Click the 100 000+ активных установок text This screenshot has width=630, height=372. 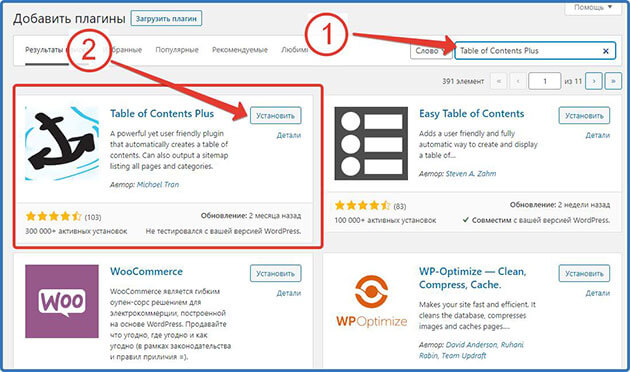385,221
